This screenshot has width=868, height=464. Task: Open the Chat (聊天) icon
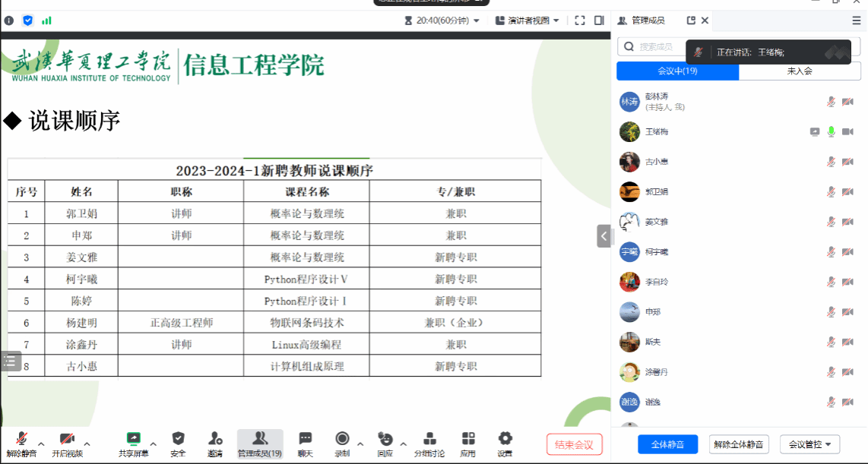[305, 439]
